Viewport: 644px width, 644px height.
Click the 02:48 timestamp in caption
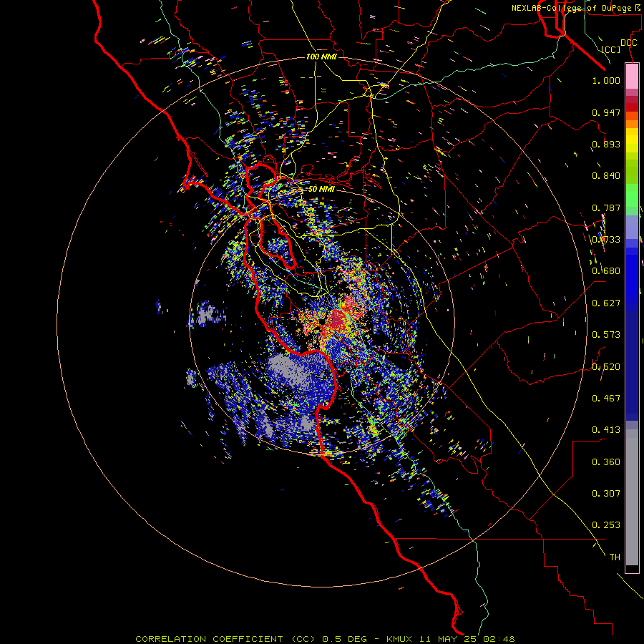point(499,639)
